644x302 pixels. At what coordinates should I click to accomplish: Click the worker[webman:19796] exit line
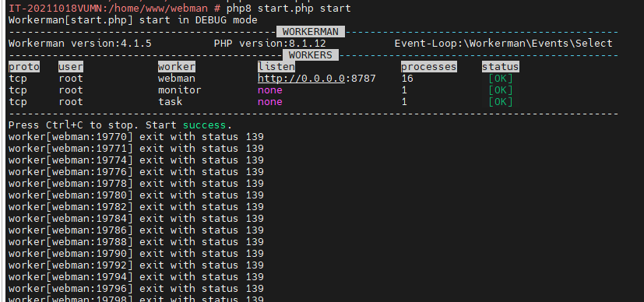click(136, 288)
